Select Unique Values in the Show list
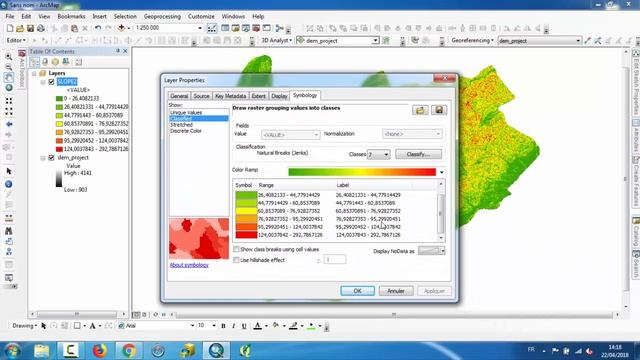This screenshot has height=360, width=640. [x=186, y=112]
